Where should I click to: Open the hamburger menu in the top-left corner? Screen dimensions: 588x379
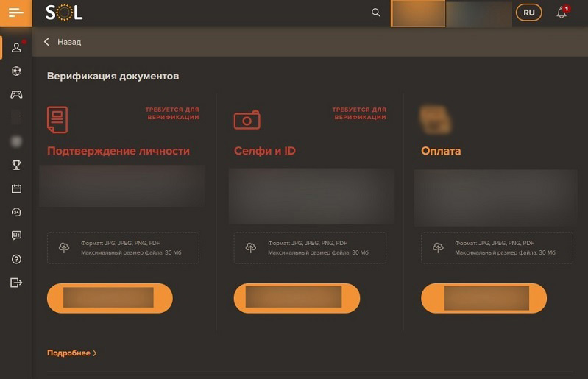(x=15, y=13)
